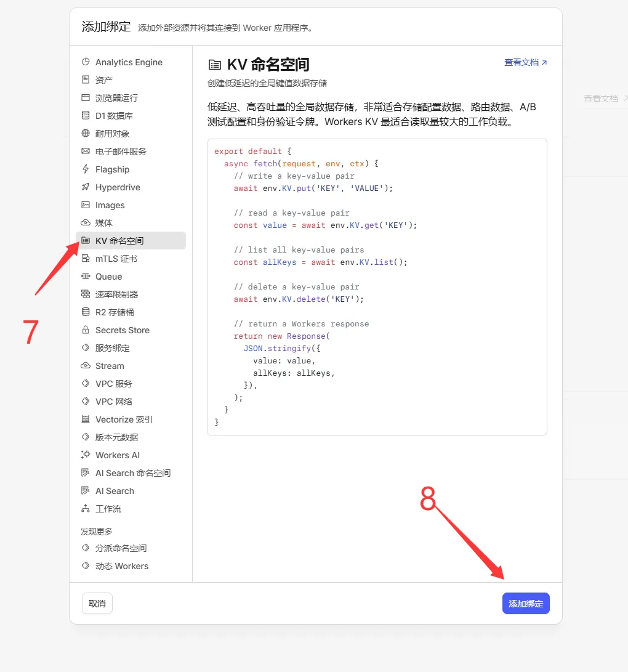Click the 版本元数据 diamond icon
This screenshot has width=628, height=672.
(86, 437)
